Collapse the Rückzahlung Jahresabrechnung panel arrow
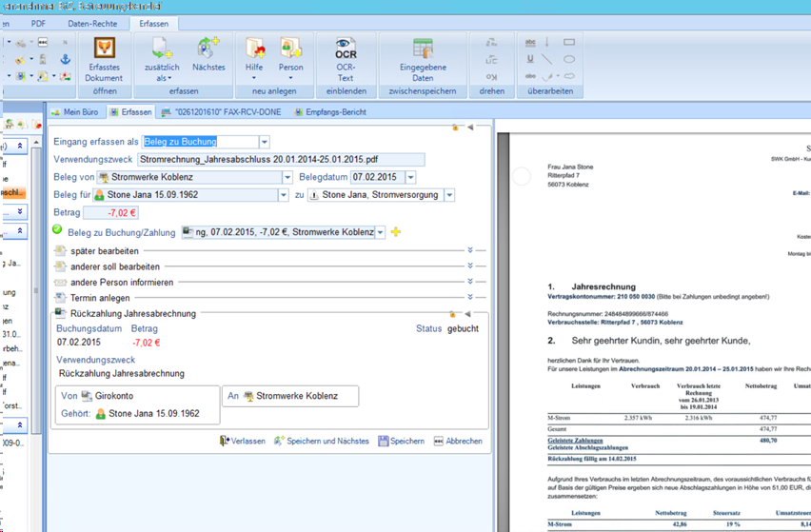This screenshot has height=532, width=811. [469, 313]
